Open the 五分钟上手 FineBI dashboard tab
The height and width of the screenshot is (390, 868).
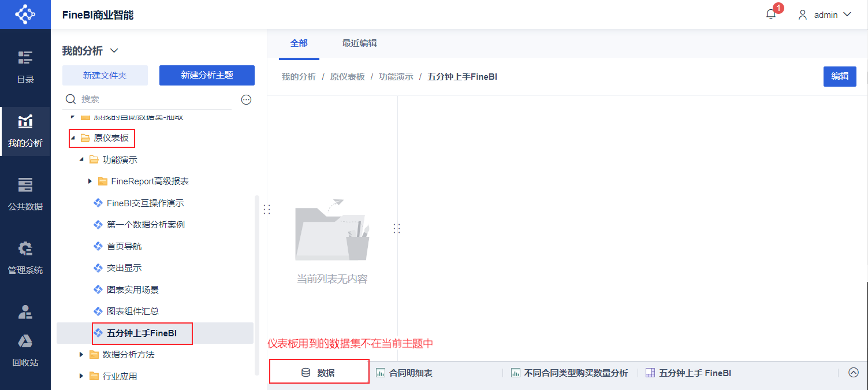click(x=688, y=373)
